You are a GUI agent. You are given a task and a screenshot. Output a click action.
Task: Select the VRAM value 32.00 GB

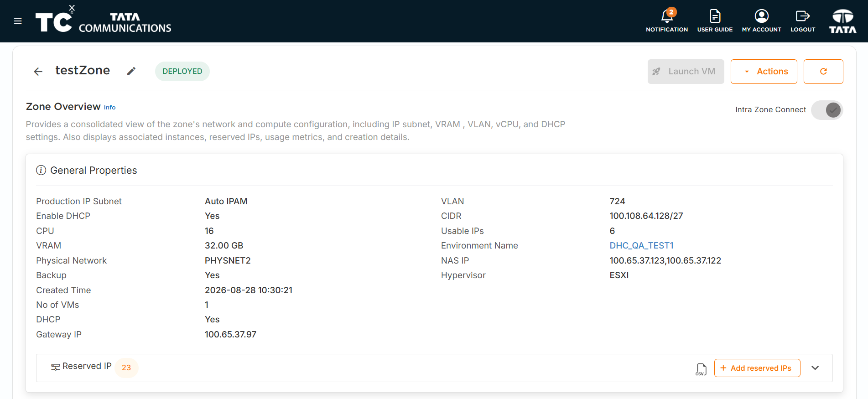click(224, 246)
